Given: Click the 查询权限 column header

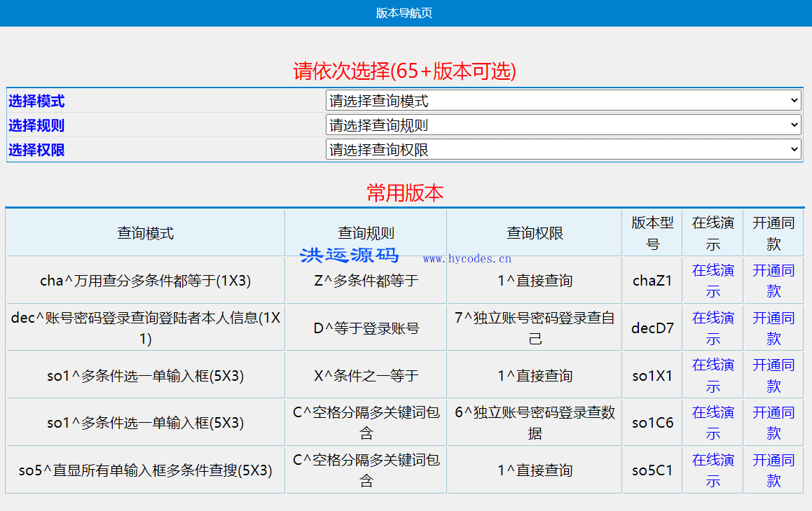Looking at the screenshot, I should point(535,232).
